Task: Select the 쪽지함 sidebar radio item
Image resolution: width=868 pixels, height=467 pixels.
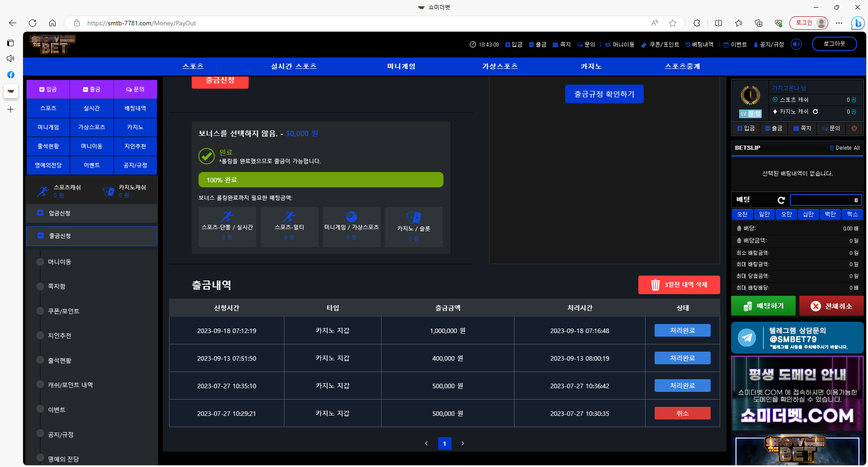Action: tap(40, 286)
